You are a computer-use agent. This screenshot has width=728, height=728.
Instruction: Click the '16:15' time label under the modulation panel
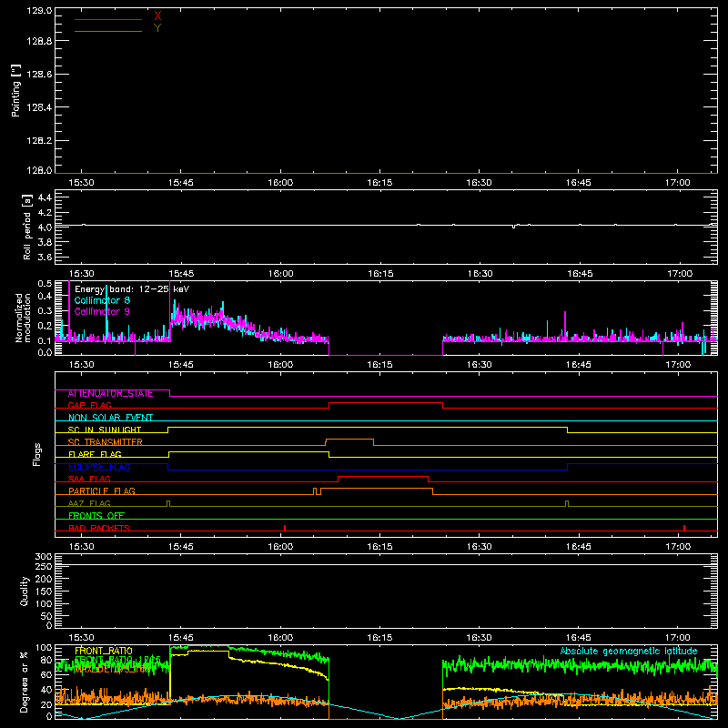[x=379, y=365]
